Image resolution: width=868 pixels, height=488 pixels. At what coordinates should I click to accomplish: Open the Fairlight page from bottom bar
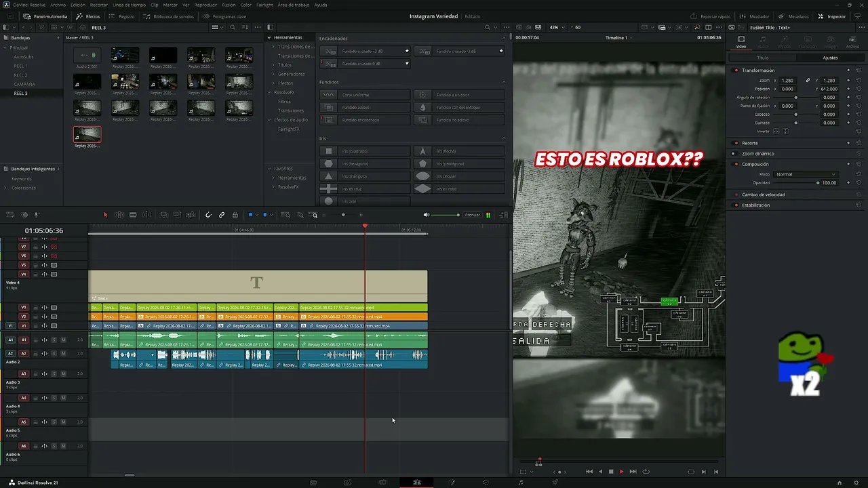(x=521, y=483)
